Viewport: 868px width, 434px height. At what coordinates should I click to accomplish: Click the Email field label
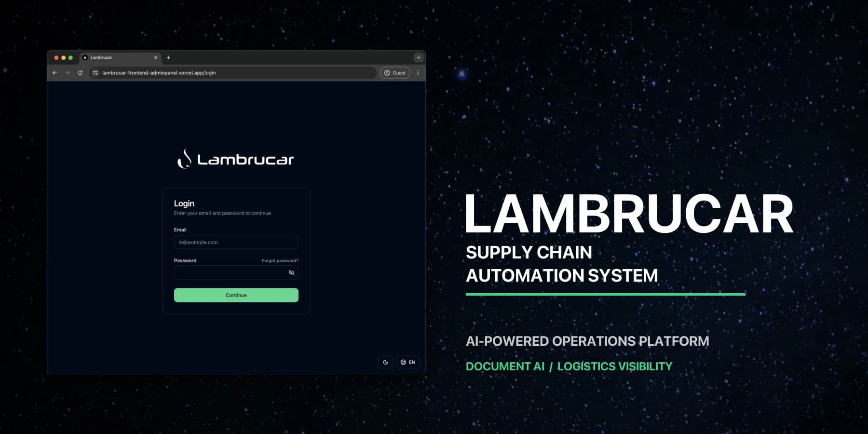180,230
